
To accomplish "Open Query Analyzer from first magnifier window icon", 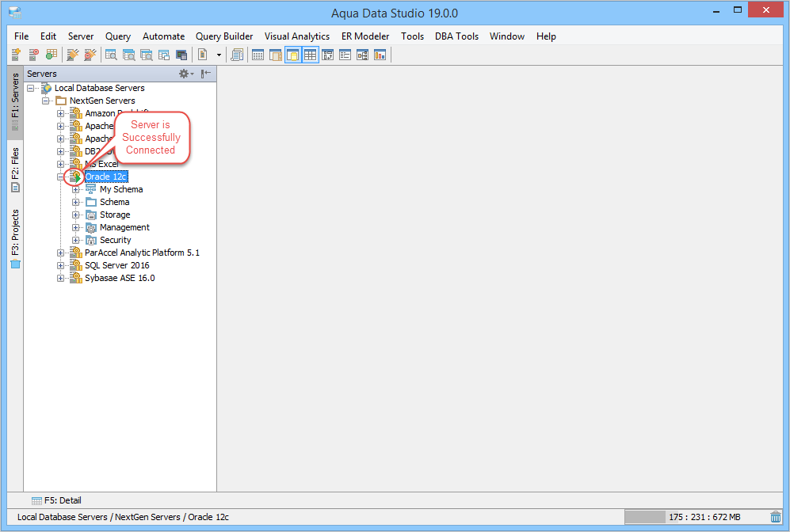I will [x=112, y=55].
